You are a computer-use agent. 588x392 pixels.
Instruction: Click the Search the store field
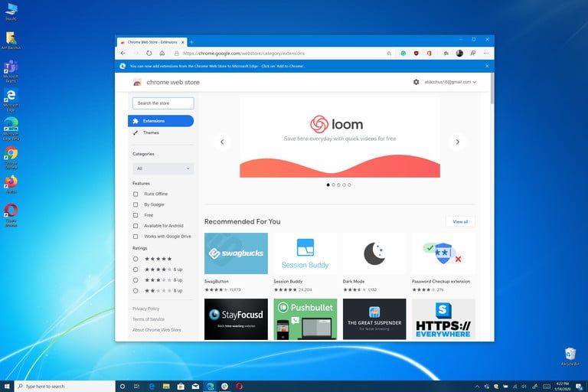(163, 103)
